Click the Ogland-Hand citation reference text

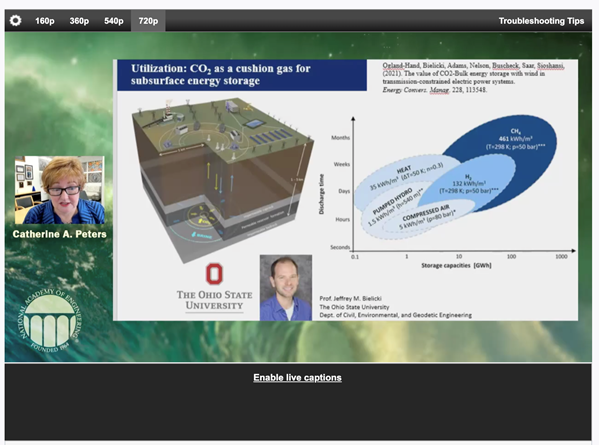pos(473,78)
